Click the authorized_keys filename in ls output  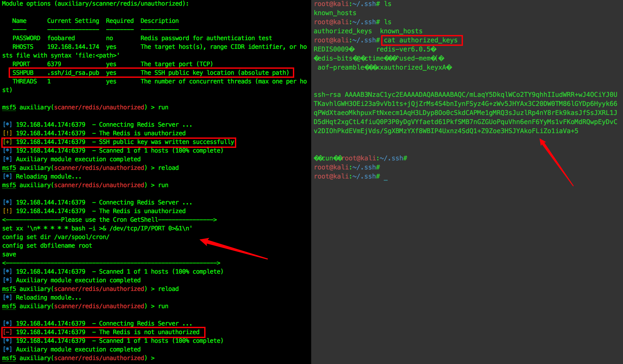(343, 31)
